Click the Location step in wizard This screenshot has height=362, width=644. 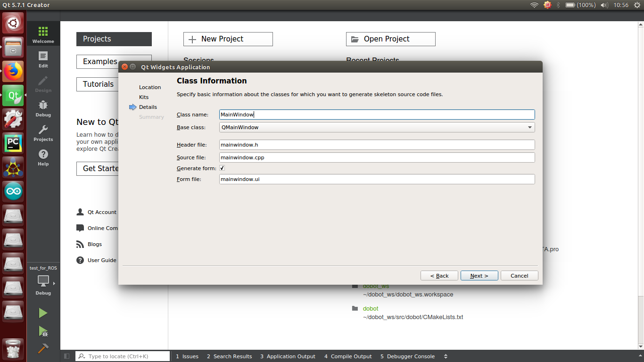click(150, 87)
